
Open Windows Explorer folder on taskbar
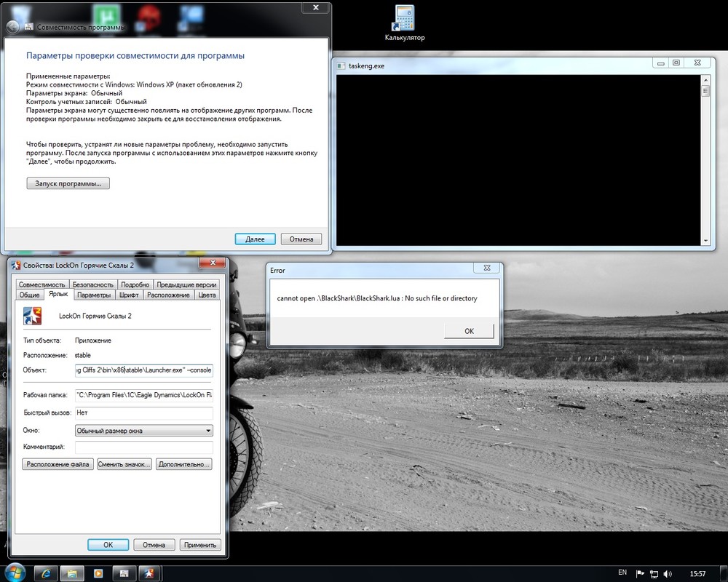pos(71,574)
